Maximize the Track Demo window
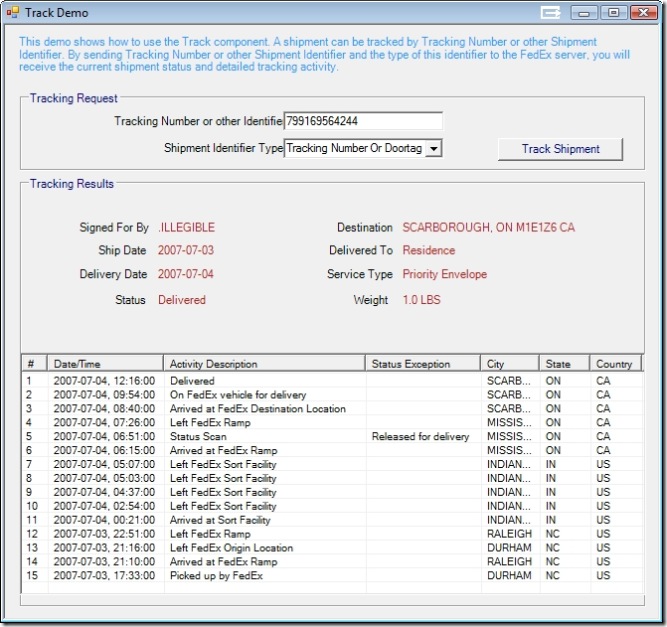667x627 pixels. pos(612,13)
